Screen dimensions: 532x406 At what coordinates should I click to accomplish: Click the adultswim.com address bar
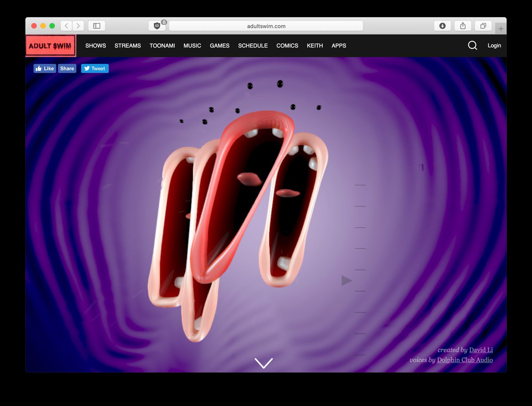266,26
